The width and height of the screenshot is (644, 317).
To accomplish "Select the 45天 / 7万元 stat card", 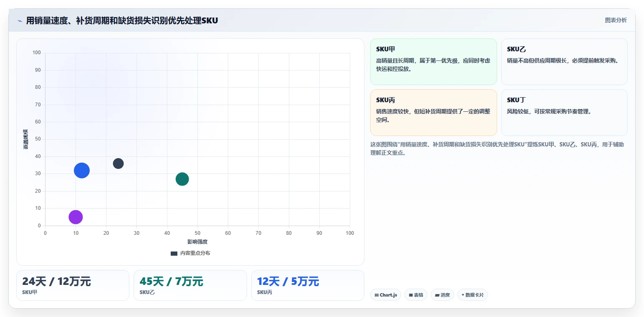I will pos(190,285).
